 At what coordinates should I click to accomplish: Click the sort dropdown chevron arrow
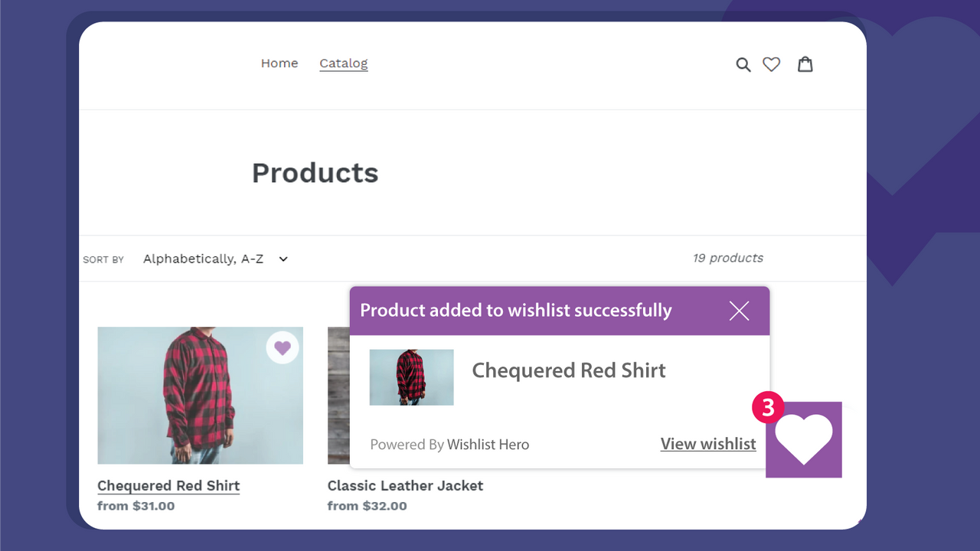(x=283, y=259)
